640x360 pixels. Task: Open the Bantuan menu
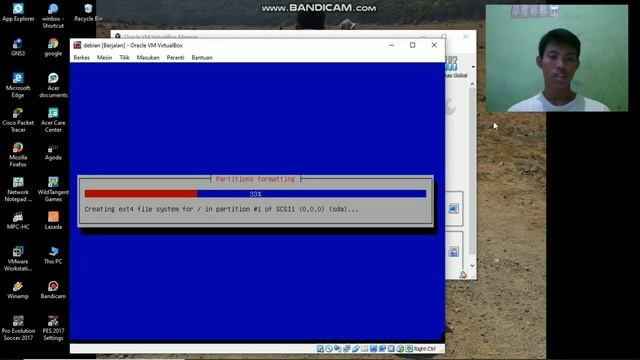click(202, 58)
